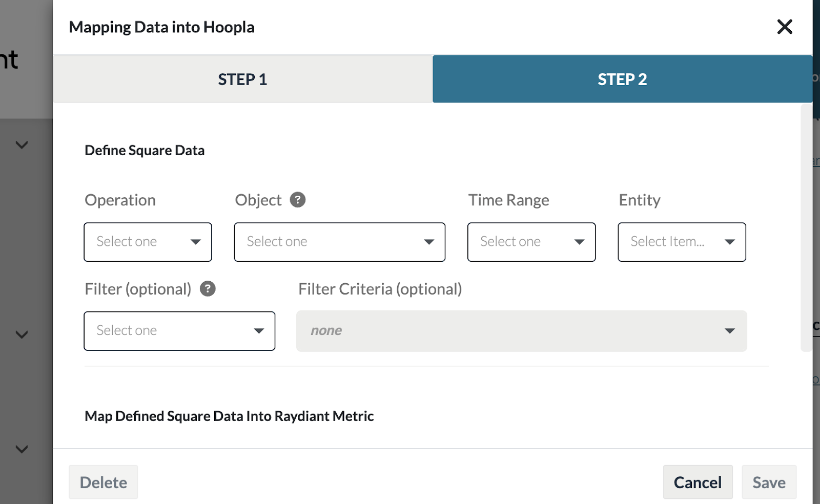Click the dialog's vertical scrollbar
820x504 pixels.
pos(806,228)
